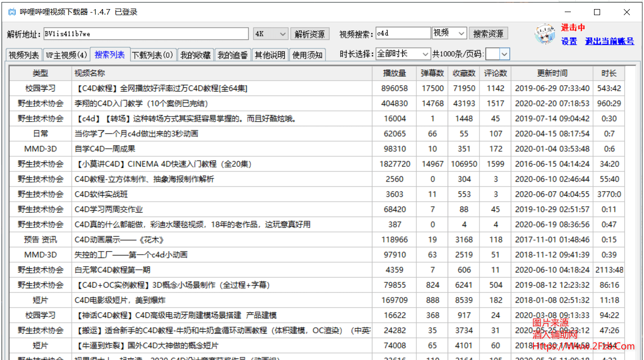644x360 pixels.
Task: Expand the page number dropdown
Action: click(505, 54)
